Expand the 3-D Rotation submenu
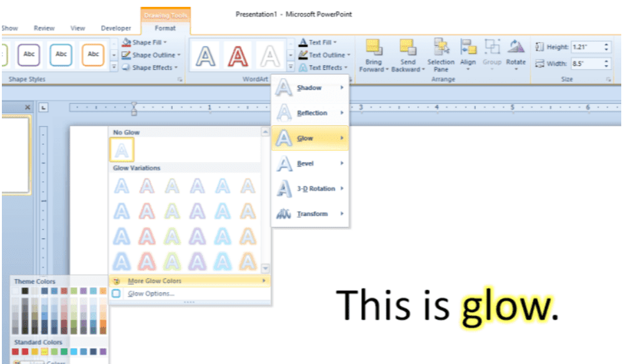Viewport: 625px width, 364px height. tap(312, 188)
